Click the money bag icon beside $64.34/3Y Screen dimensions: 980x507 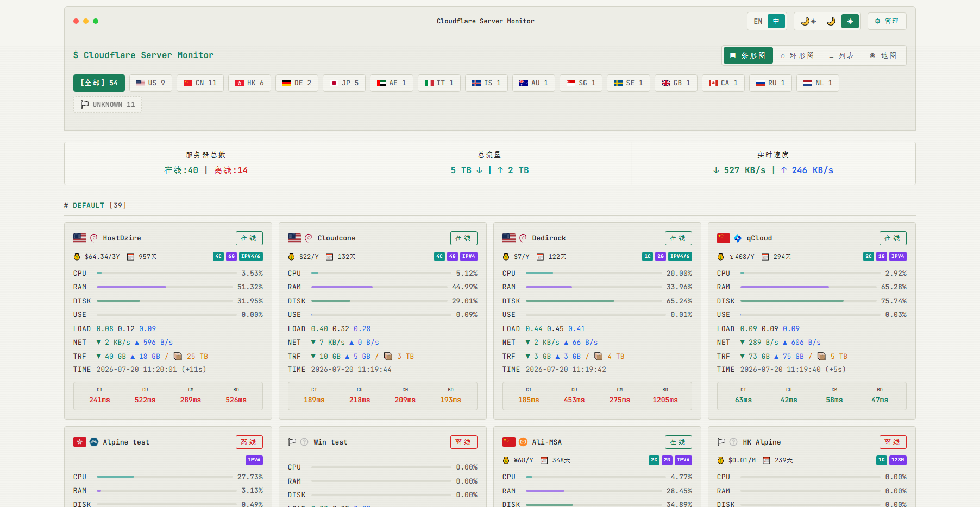77,257
